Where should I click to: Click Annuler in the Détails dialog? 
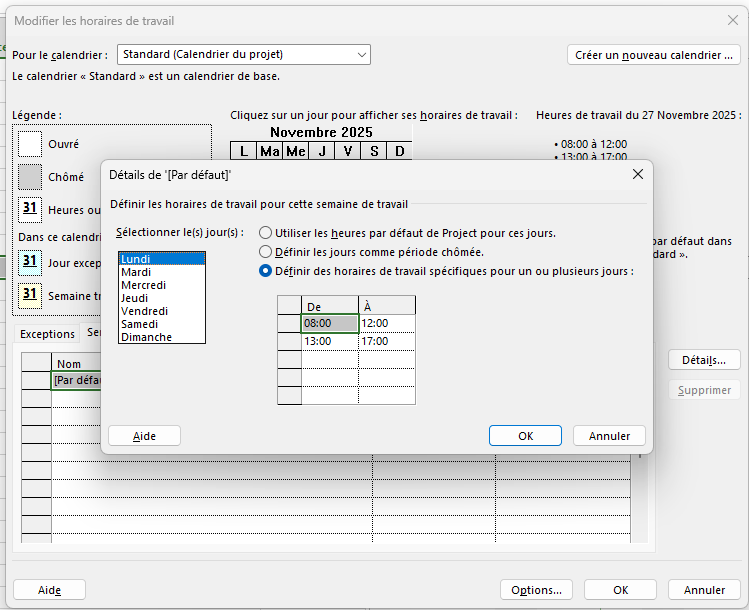[609, 436]
